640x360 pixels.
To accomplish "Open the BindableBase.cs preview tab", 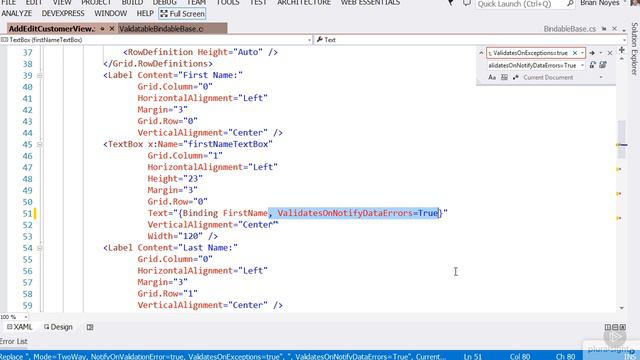I will (x=569, y=29).
